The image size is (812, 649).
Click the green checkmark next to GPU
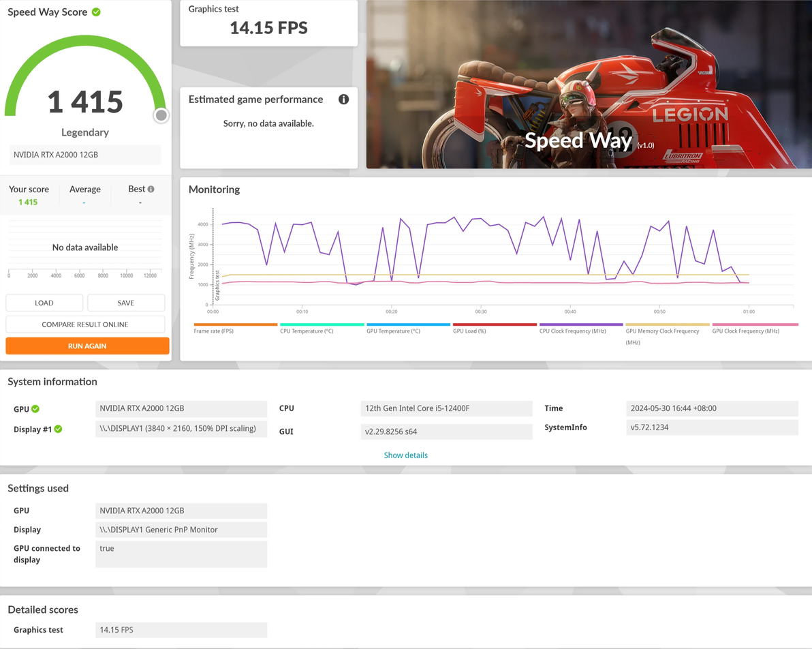(x=35, y=408)
